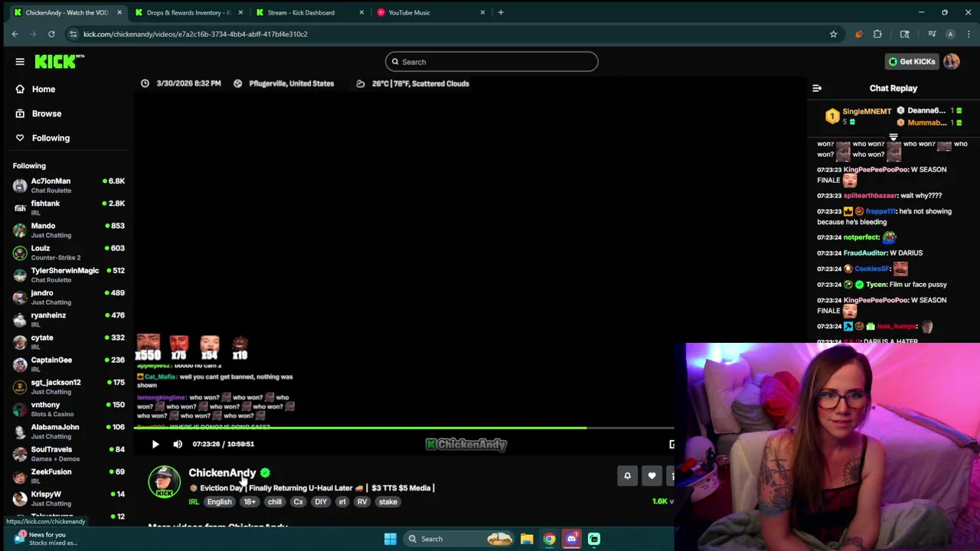The image size is (980, 551).
Task: Click the KICK logo
Action: coord(59,62)
